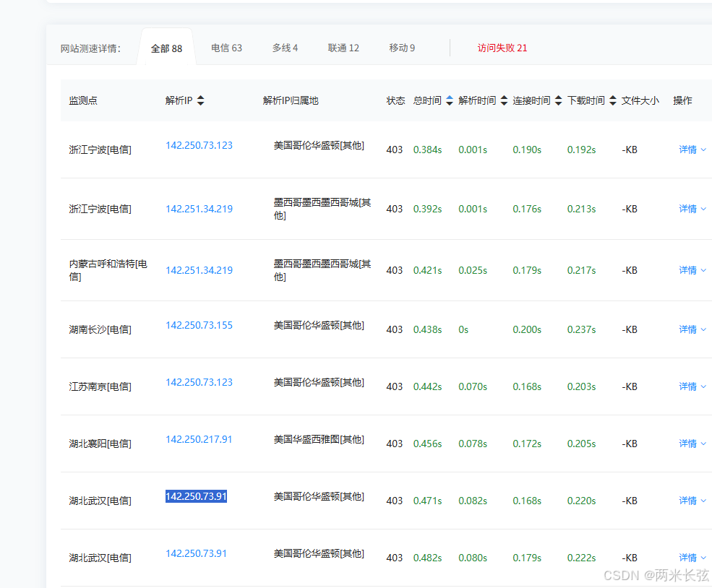Screen dimensions: 712x588
Task: View the 联通 12 results tab
Action: 343,48
